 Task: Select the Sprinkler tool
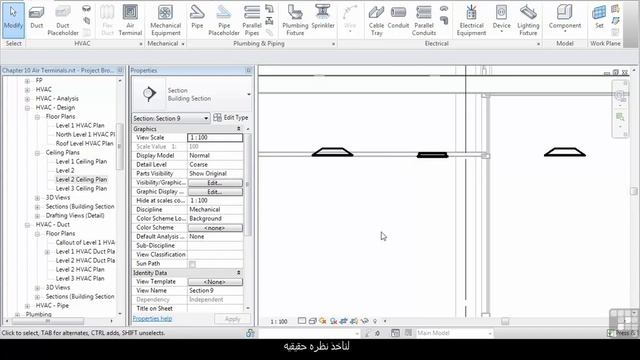[323, 18]
